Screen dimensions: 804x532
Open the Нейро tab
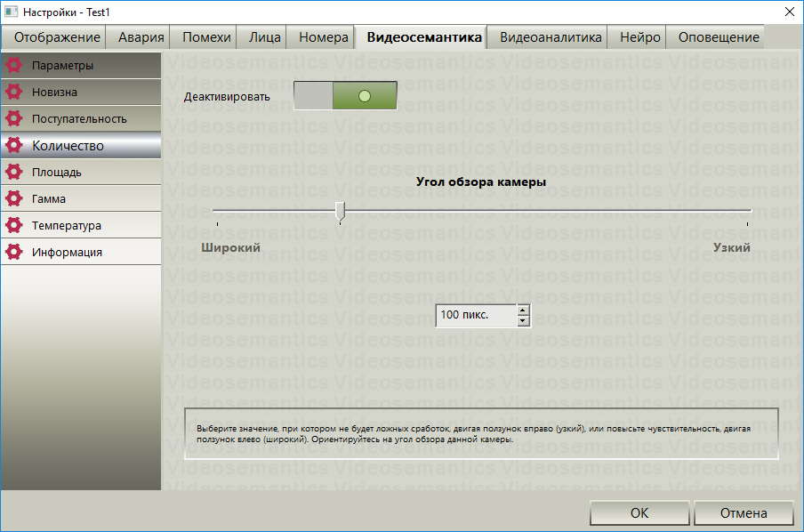click(637, 37)
